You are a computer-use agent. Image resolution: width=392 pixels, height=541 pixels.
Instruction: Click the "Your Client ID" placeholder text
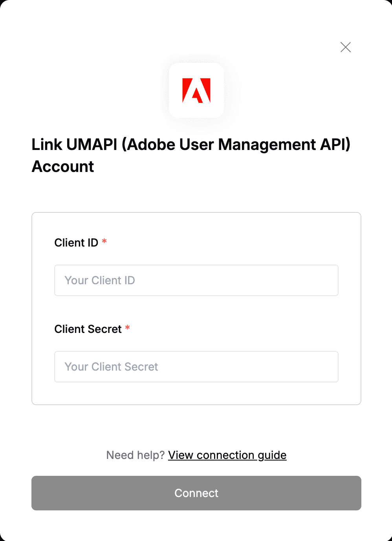click(100, 280)
